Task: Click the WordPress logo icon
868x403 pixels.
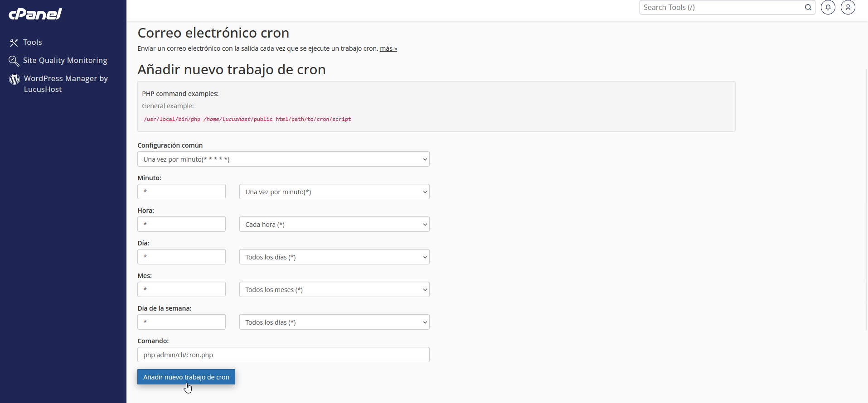Action: click(x=15, y=79)
